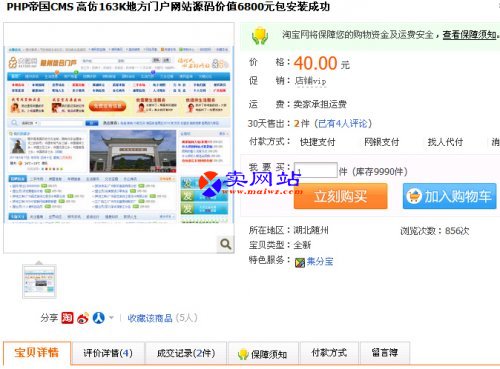This screenshot has height=369, width=500.
Task: Click 浏览次数：856次 view count
Action: click(x=435, y=231)
